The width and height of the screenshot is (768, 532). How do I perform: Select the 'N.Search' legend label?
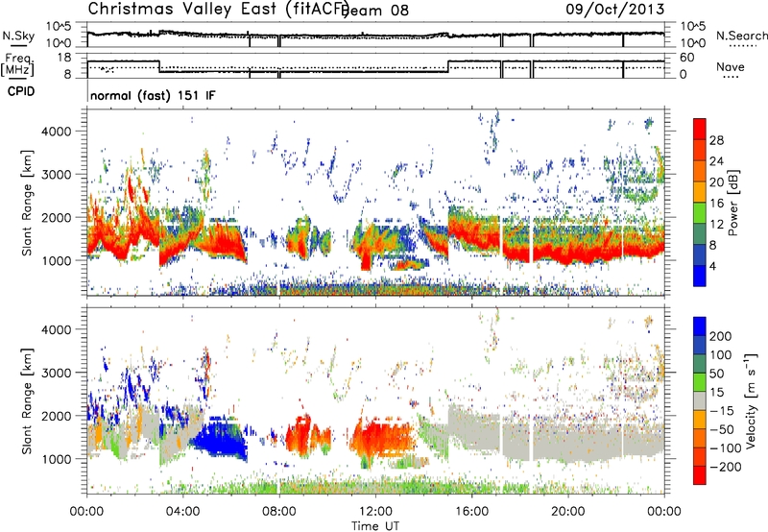(741, 36)
